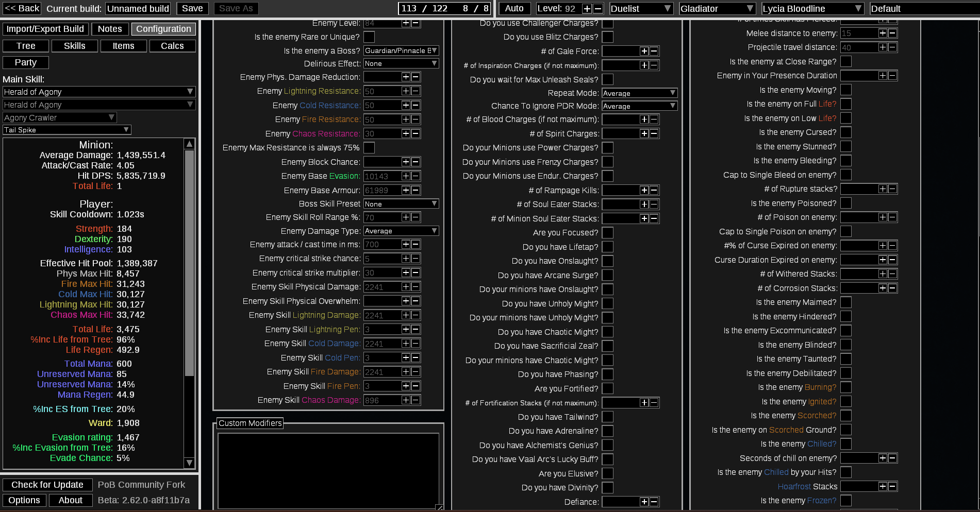The width and height of the screenshot is (980, 512).
Task: Toggle 'Is the enemy Rare or Unique?'
Action: (x=369, y=37)
